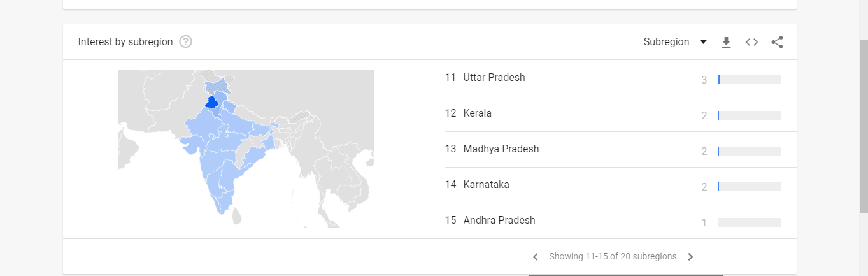Click the Showing 11-15 of 20 subregions text
This screenshot has height=276, width=868.
(613, 256)
